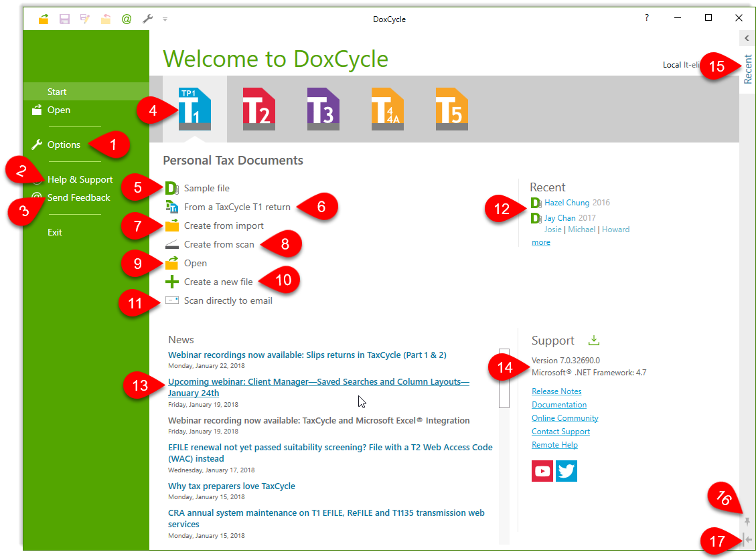
Task: Click the open-file icon in title bar toolbar
Action: 44,19
